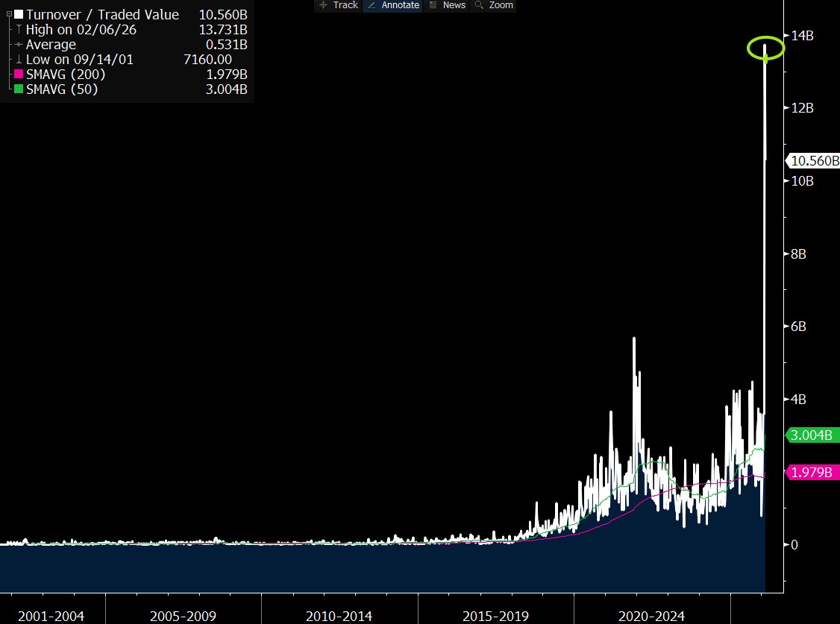Select the Track toolbar label
The width and height of the screenshot is (840, 624).
click(x=345, y=4)
